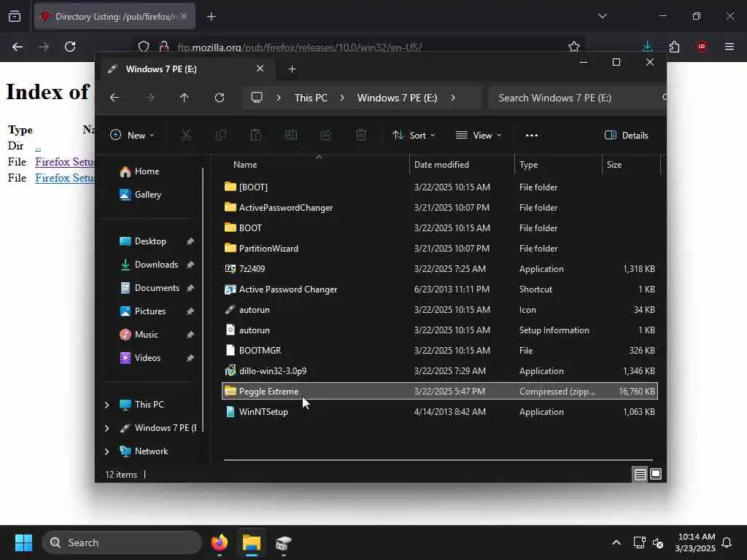
Task: Click the taskbar Search box
Action: coord(122,542)
